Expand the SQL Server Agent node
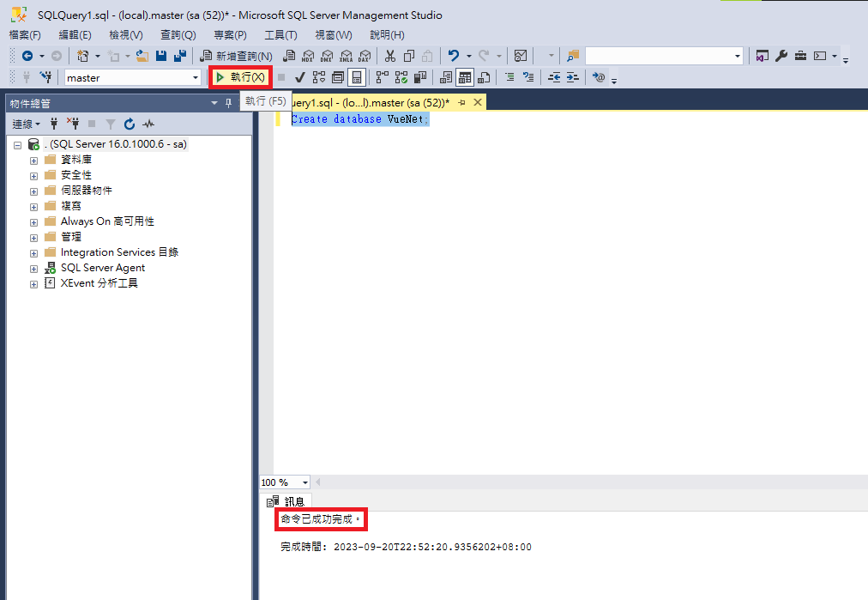 click(x=33, y=269)
